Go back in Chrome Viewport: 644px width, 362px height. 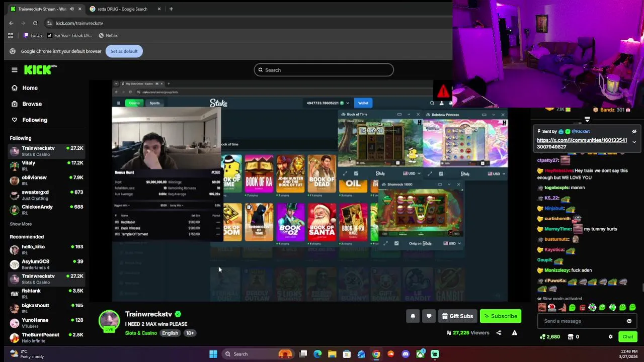click(11, 23)
